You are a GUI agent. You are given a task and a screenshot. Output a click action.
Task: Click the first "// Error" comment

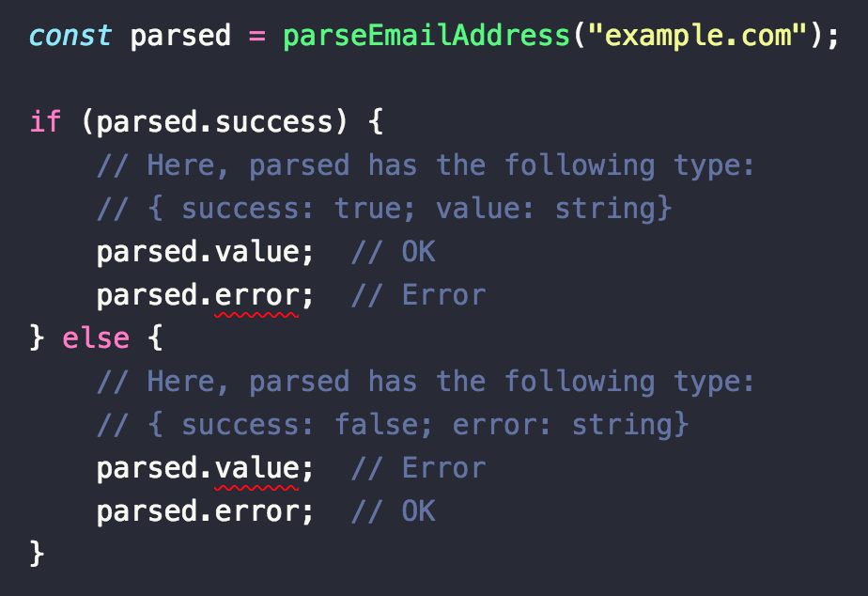419,295
